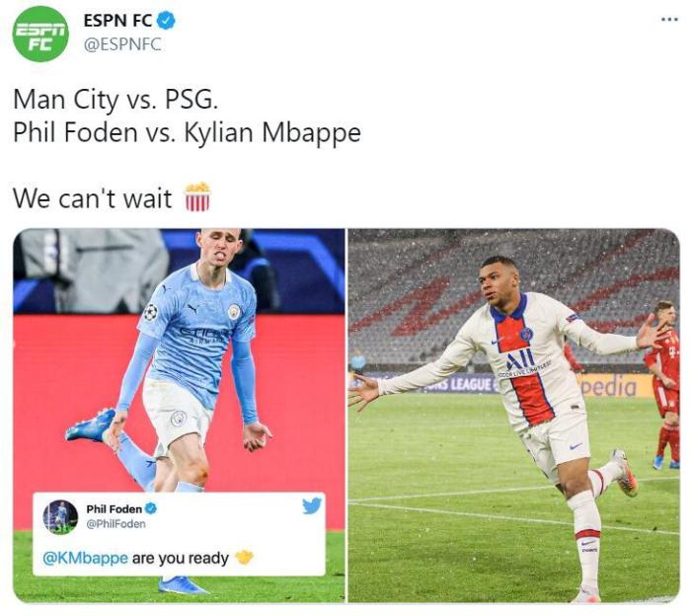Click the 'We can't wait' text
The image size is (691, 616).
coord(93,198)
